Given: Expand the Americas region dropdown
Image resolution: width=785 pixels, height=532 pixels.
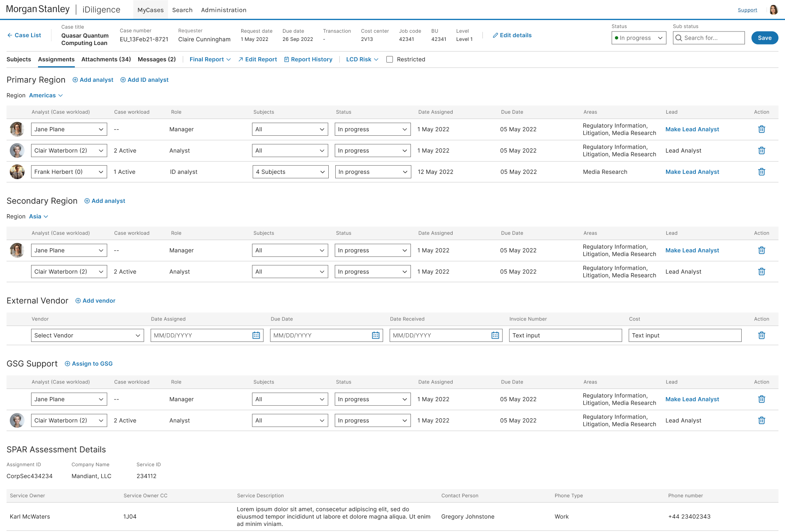Looking at the screenshot, I should (x=46, y=95).
